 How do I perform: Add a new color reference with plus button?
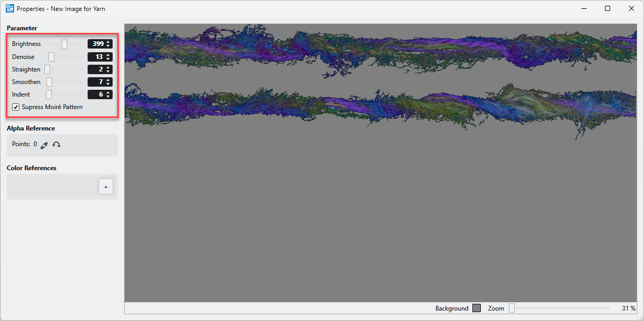(x=105, y=187)
